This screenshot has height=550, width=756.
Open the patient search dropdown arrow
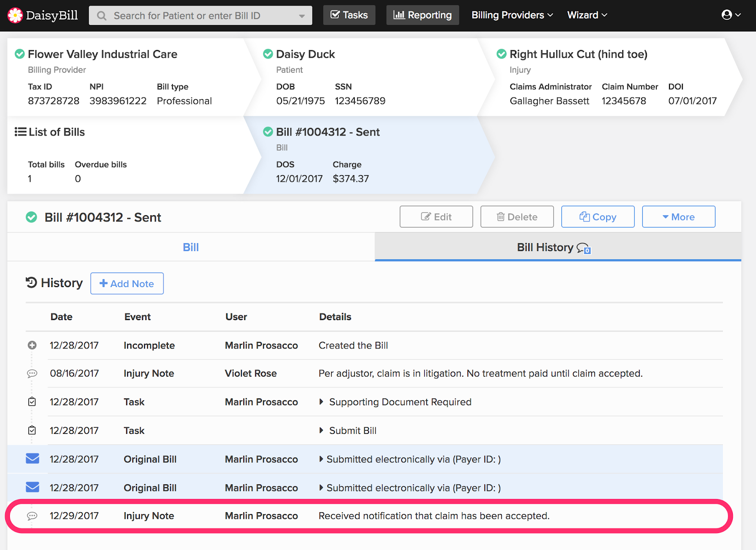301,16
